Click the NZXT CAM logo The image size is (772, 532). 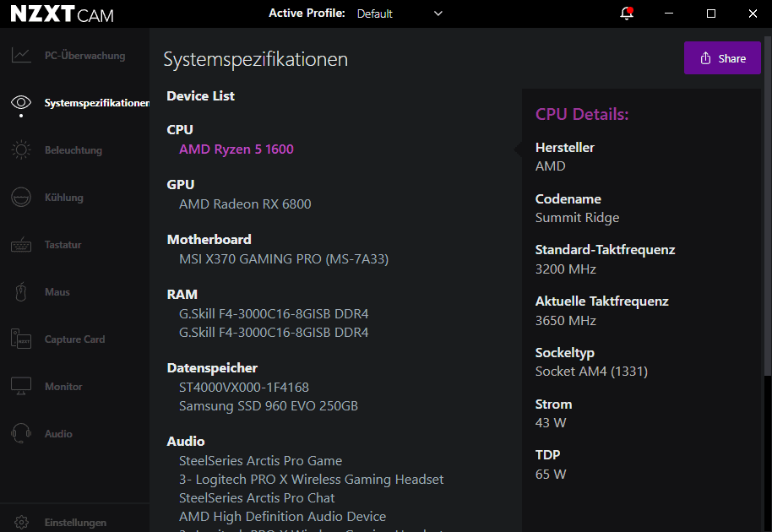point(63,14)
